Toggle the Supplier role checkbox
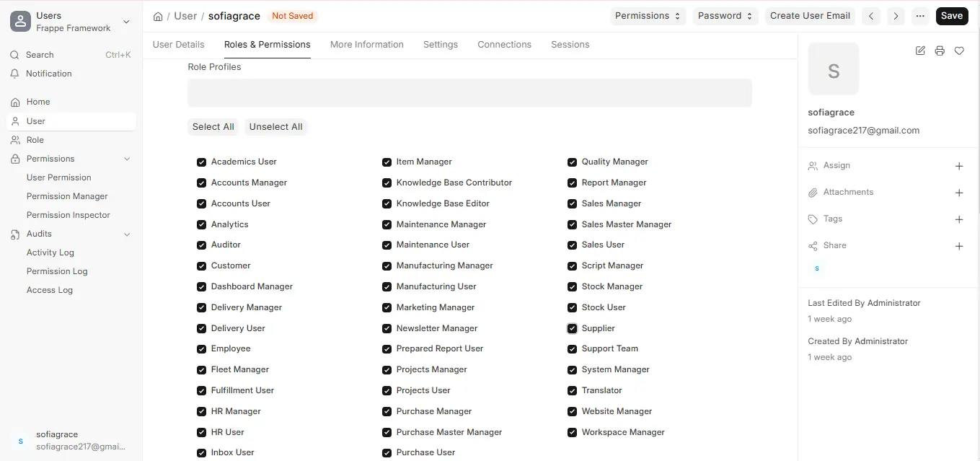Screen dimensions: 980x461 pos(573,328)
